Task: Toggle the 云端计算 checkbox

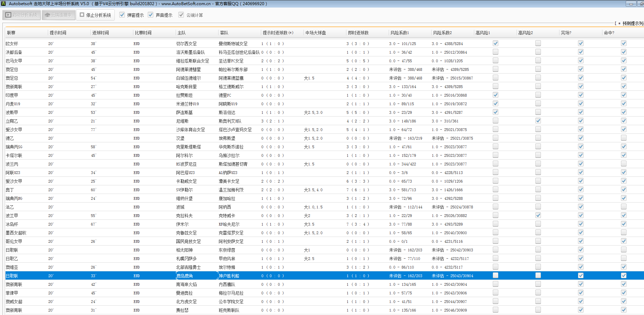Action: click(x=181, y=15)
